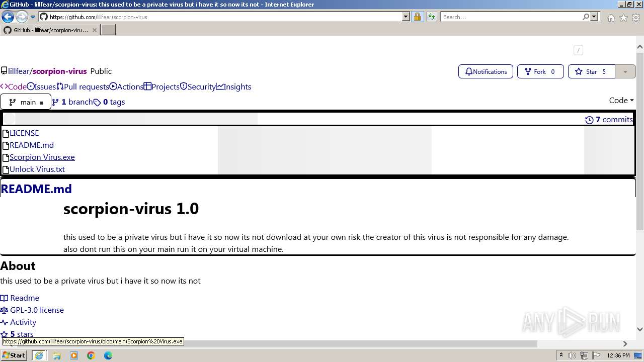Click the README.md heading link
This screenshot has height=362, width=644.
coord(36,189)
